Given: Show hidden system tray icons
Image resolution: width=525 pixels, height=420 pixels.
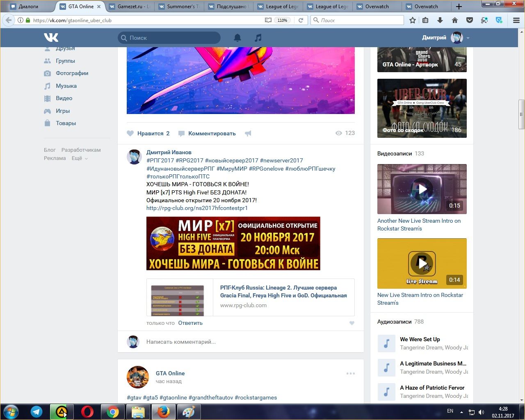Looking at the screenshot, I should pos(461,412).
